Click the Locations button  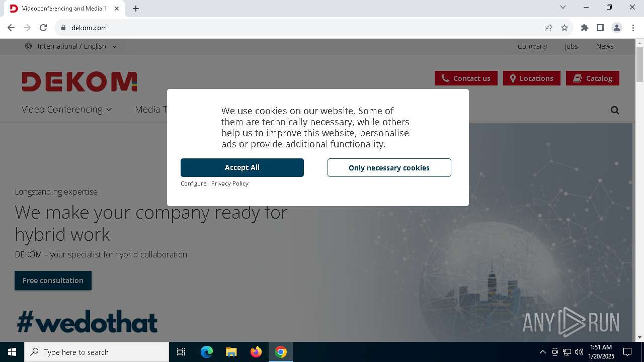[532, 78]
